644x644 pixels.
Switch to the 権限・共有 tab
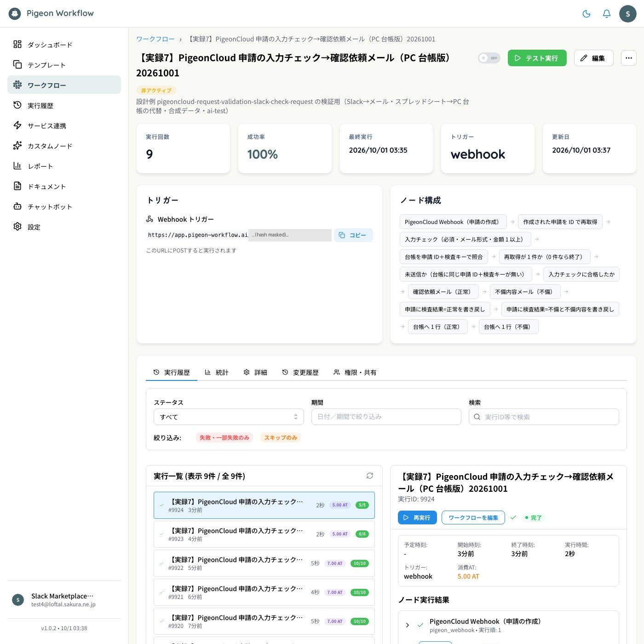[x=355, y=372]
